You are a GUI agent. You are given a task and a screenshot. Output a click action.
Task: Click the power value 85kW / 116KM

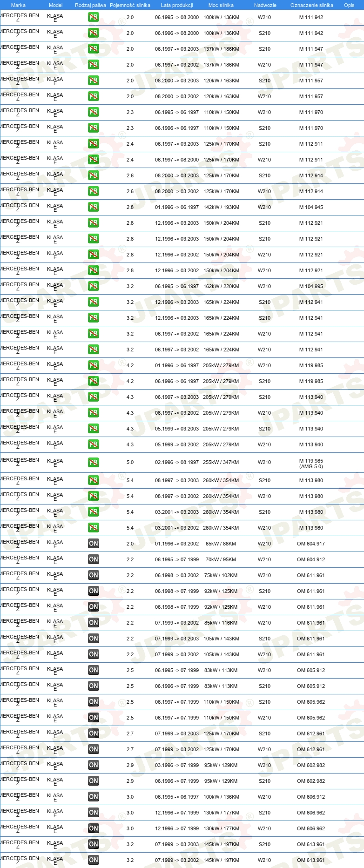pos(221,623)
